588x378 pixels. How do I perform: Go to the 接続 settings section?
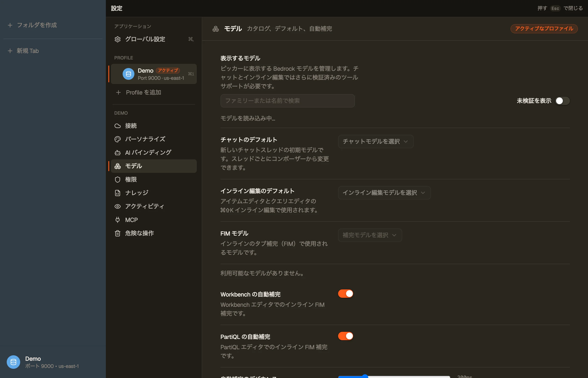154,126
